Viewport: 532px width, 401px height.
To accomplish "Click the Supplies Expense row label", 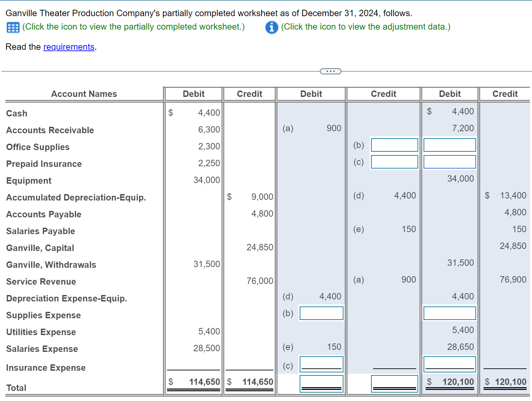I will 43,315.
